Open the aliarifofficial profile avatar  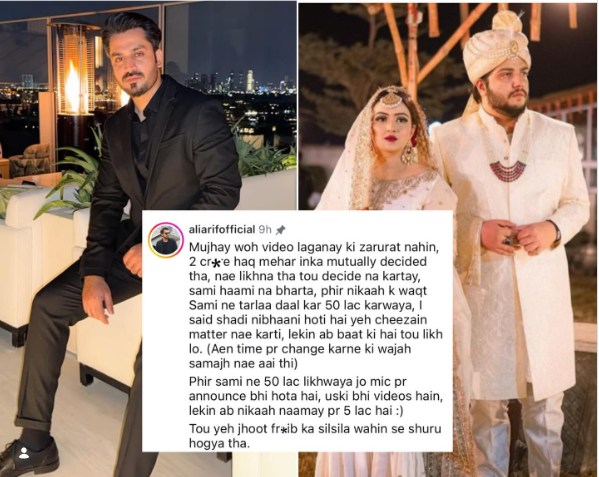point(165,241)
